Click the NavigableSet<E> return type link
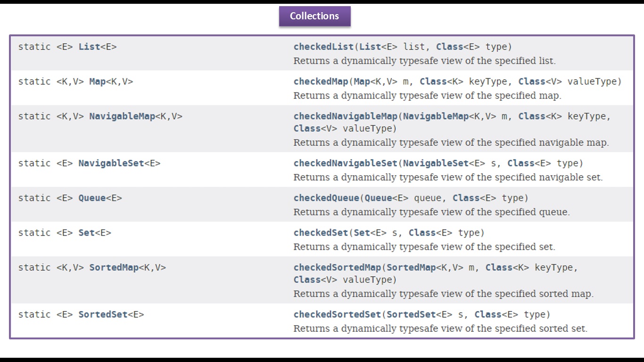This screenshot has width=644, height=362. point(111,164)
